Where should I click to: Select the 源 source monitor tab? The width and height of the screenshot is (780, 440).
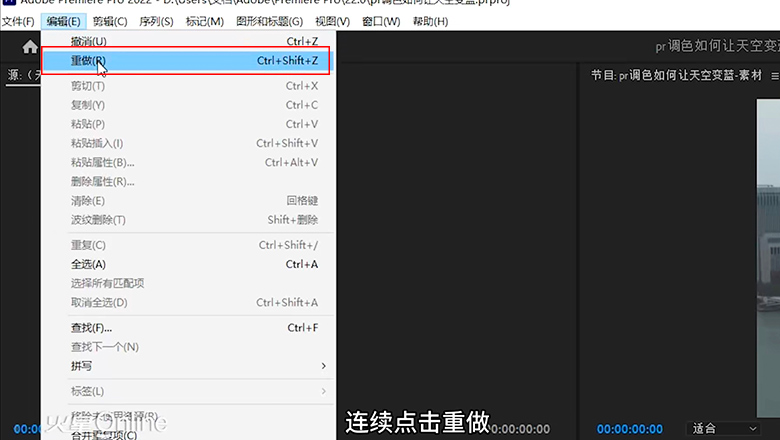(23, 76)
